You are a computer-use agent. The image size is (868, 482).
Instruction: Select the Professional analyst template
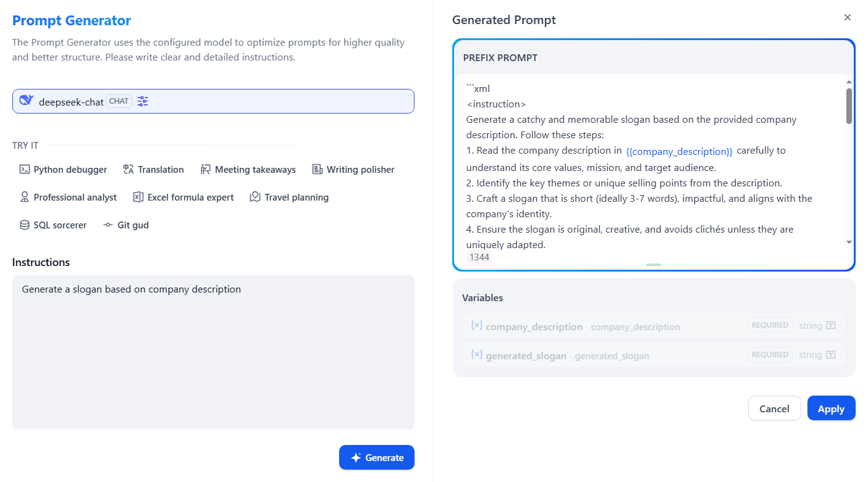[x=68, y=197]
